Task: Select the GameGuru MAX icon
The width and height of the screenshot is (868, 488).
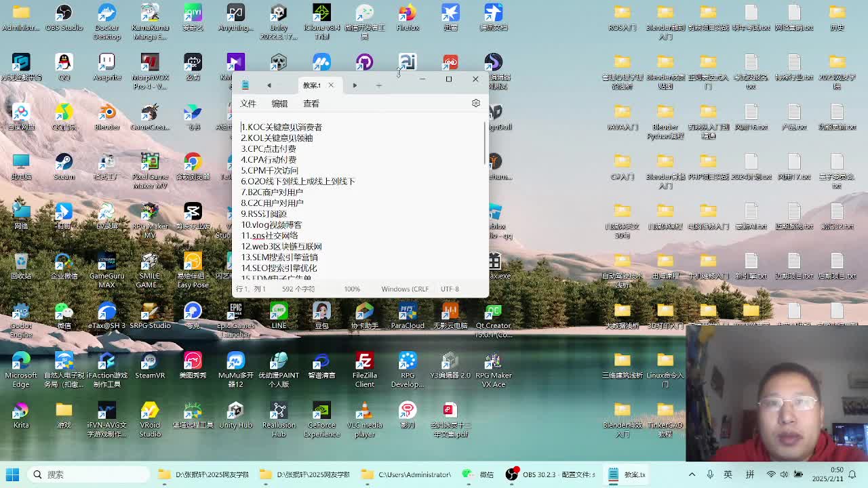Action: coord(106,270)
